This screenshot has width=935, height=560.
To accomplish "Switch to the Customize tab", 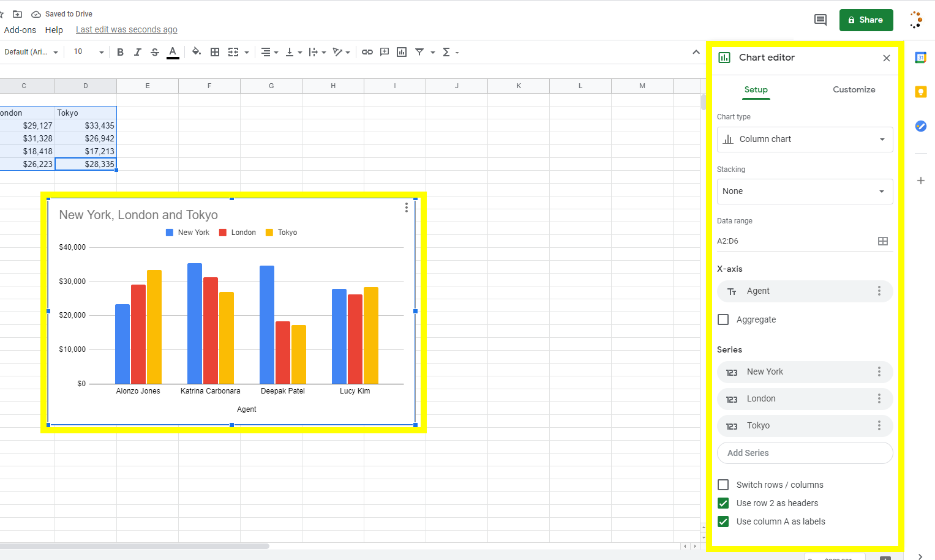I will (854, 89).
